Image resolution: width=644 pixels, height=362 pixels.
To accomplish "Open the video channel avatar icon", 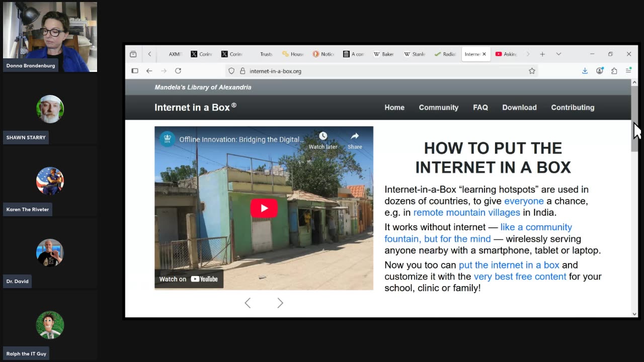I will click(167, 139).
